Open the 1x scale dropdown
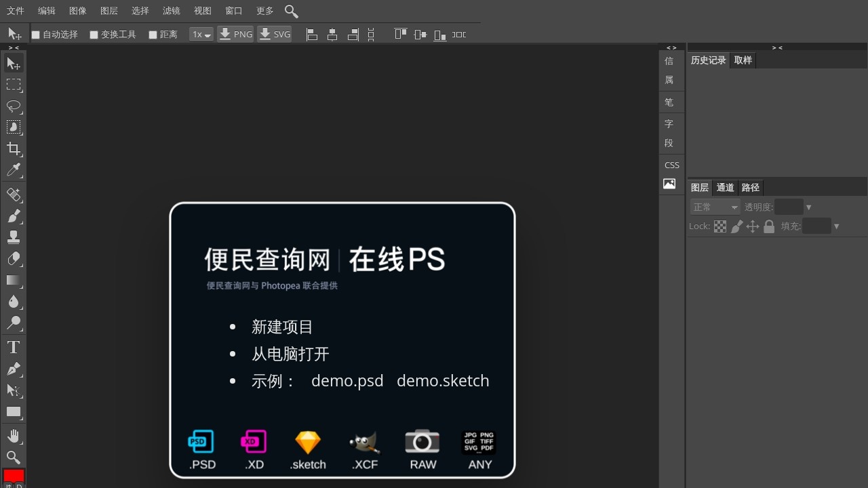Screen dimensions: 868x488 pyautogui.click(x=201, y=34)
